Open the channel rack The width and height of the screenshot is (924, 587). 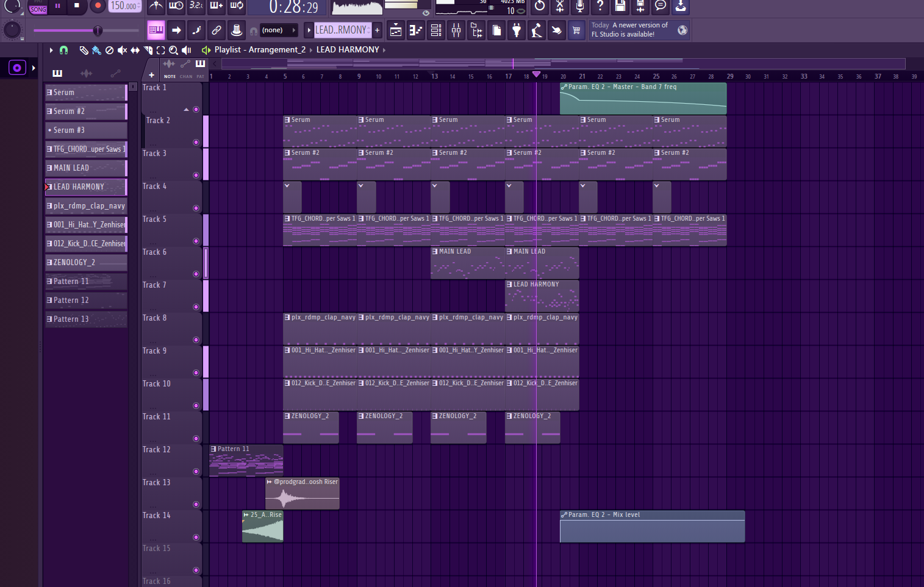(x=436, y=30)
